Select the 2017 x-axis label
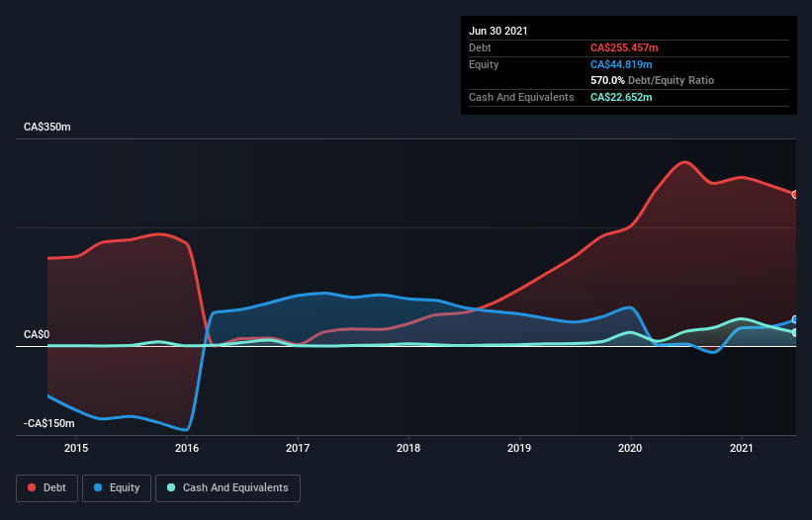 (x=298, y=448)
